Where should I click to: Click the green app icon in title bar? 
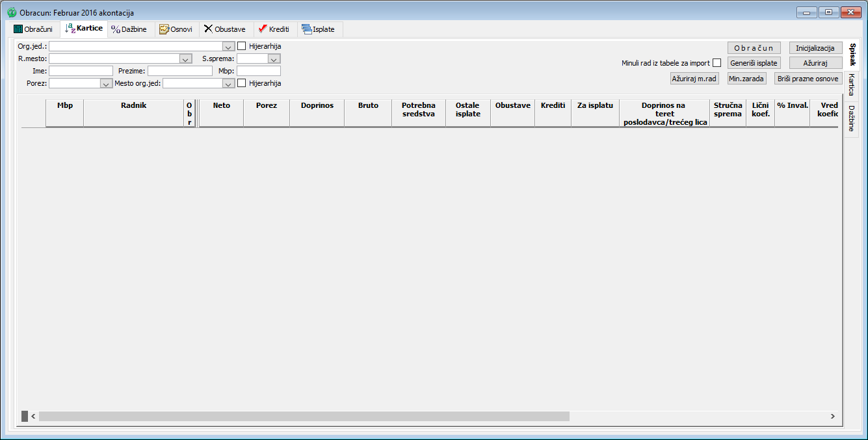[x=12, y=12]
